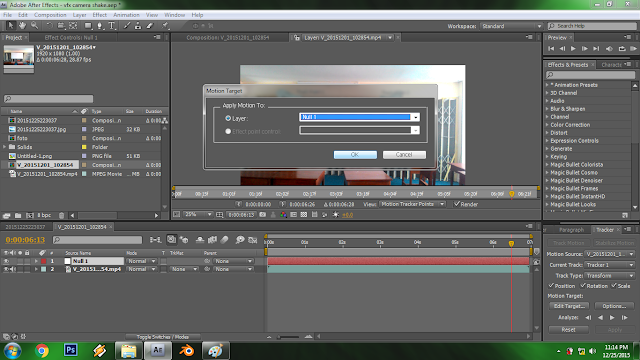Click Toggle Switches / Modes button
The height and width of the screenshot is (360, 640).
[162, 337]
